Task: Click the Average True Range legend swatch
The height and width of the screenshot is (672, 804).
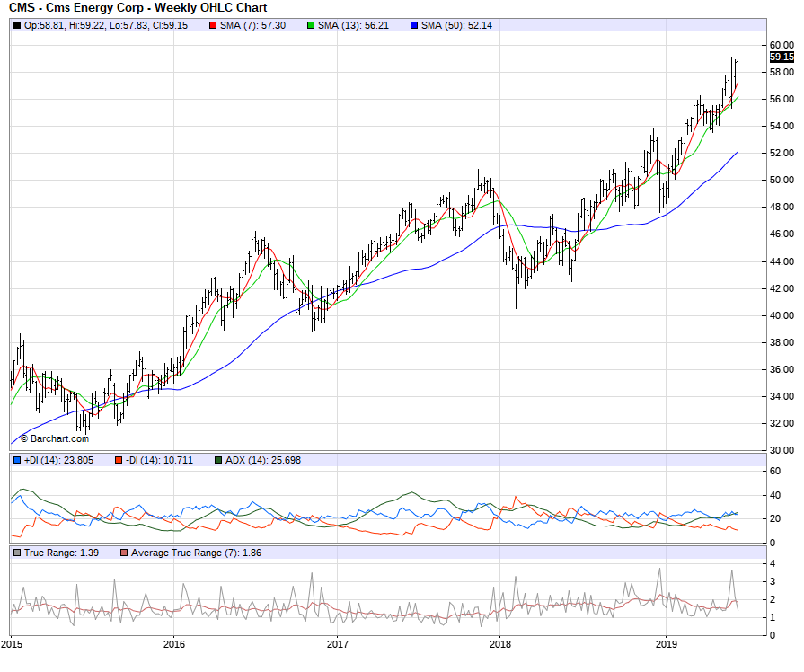Action: click(124, 553)
